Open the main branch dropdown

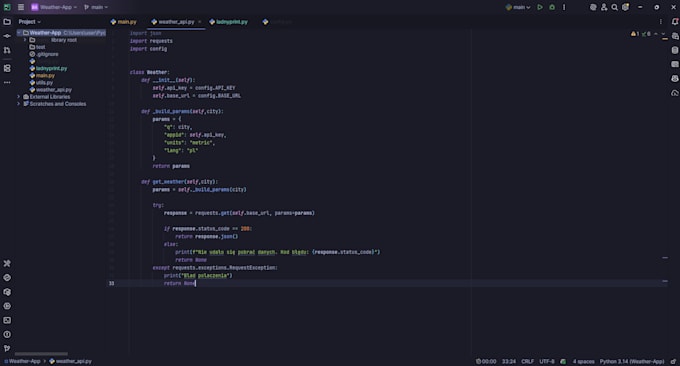(96, 7)
